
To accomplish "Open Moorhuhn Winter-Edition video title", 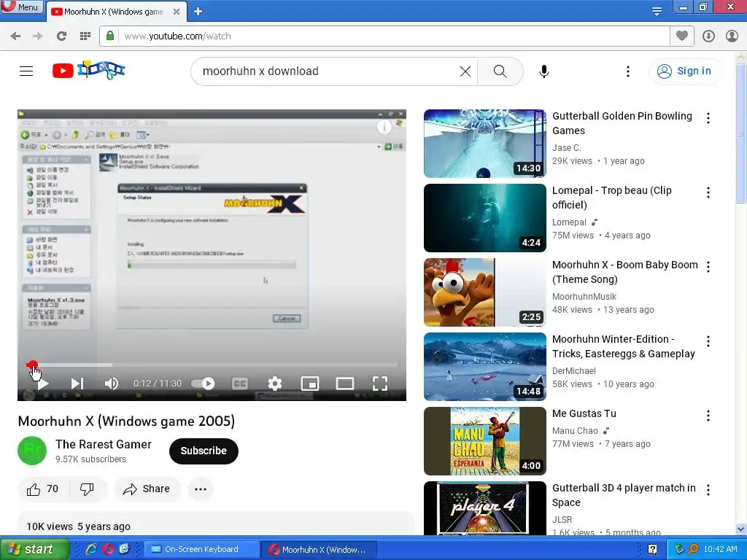I will (623, 346).
